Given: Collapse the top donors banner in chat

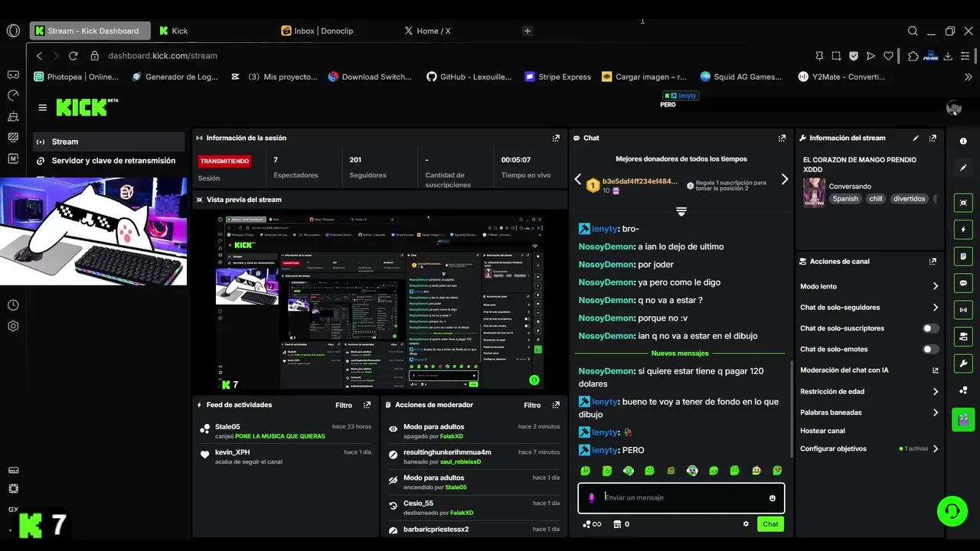Looking at the screenshot, I should click(x=681, y=211).
